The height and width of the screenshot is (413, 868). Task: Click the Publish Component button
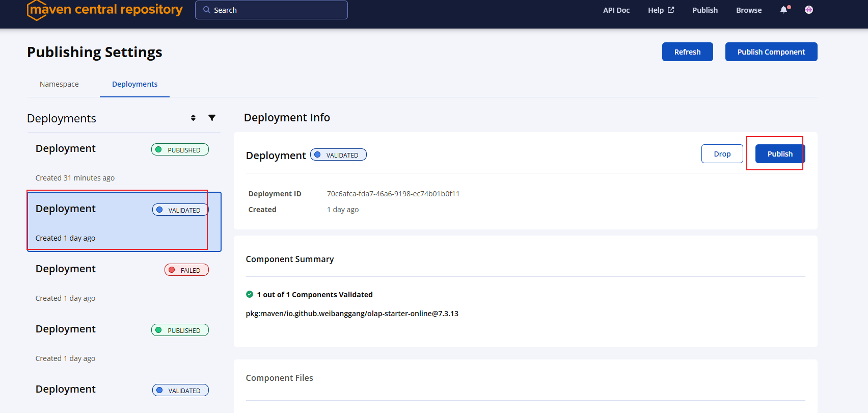tap(771, 52)
